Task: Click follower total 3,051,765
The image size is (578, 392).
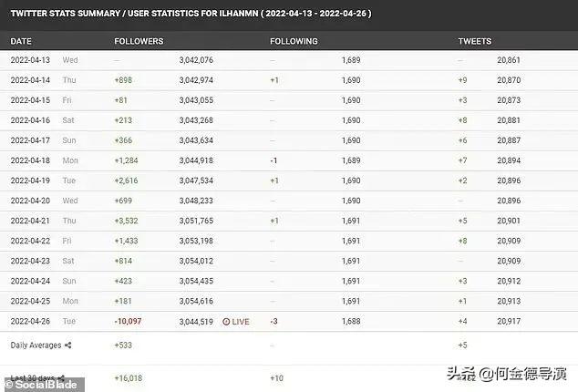Action: point(196,221)
